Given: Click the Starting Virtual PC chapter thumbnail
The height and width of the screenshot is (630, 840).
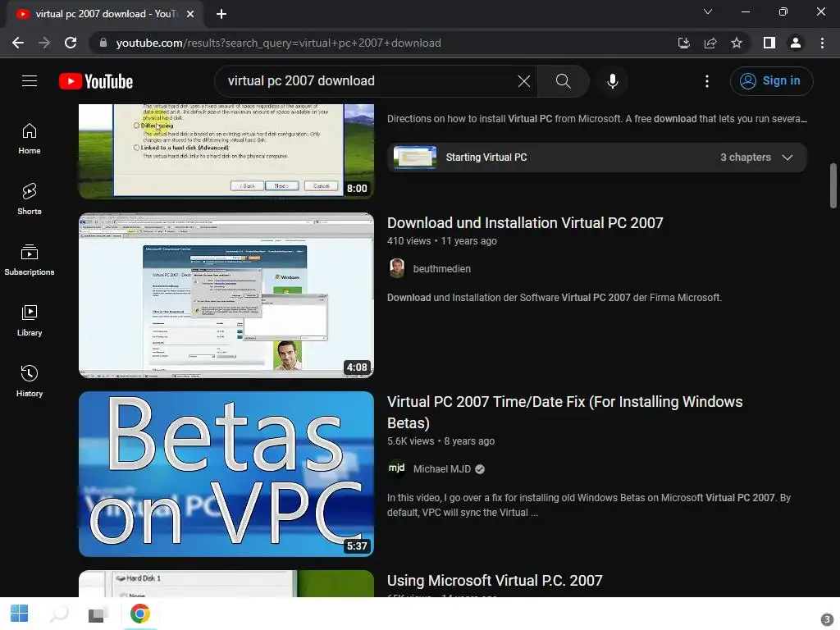Looking at the screenshot, I should [x=414, y=157].
